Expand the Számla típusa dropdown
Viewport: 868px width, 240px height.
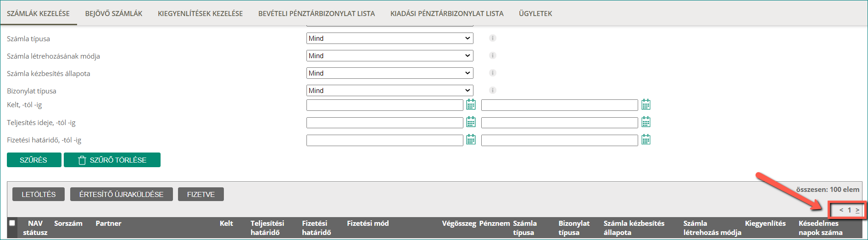pyautogui.click(x=389, y=38)
